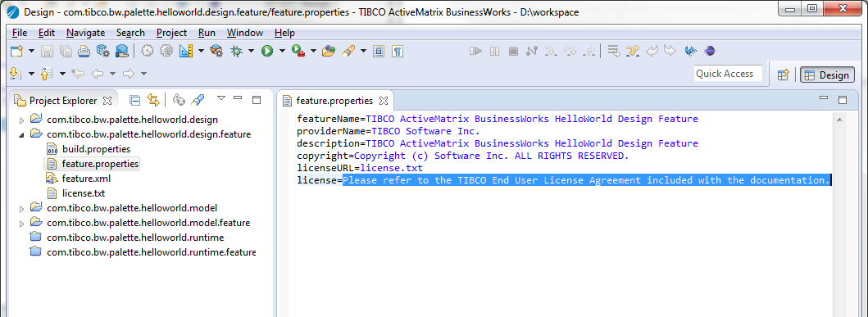Click the green Run button in toolbar
Screen dimensions: 868x317
tap(267, 52)
